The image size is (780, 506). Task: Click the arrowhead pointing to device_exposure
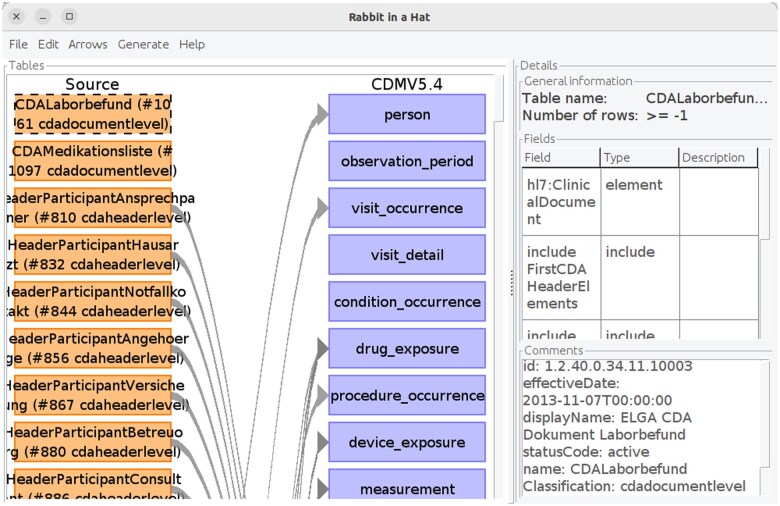pos(322,441)
